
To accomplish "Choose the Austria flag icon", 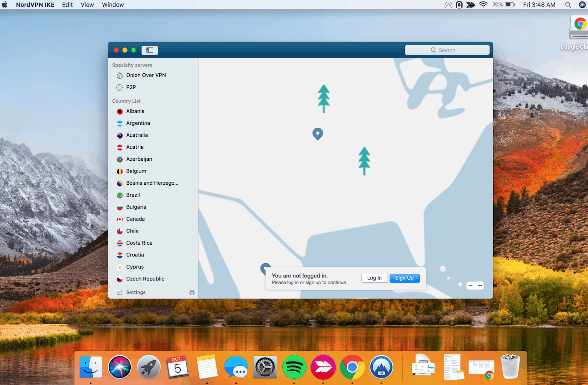I will click(x=120, y=147).
